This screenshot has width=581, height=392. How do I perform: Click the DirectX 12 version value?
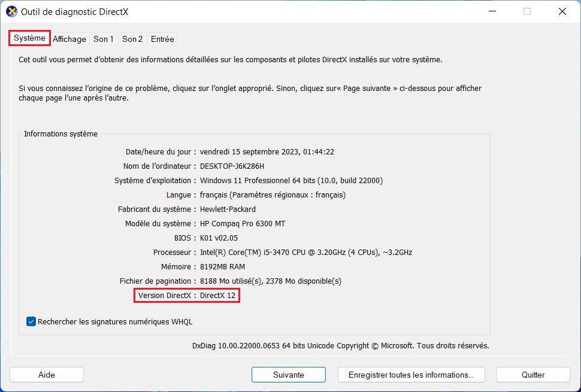pyautogui.click(x=217, y=296)
